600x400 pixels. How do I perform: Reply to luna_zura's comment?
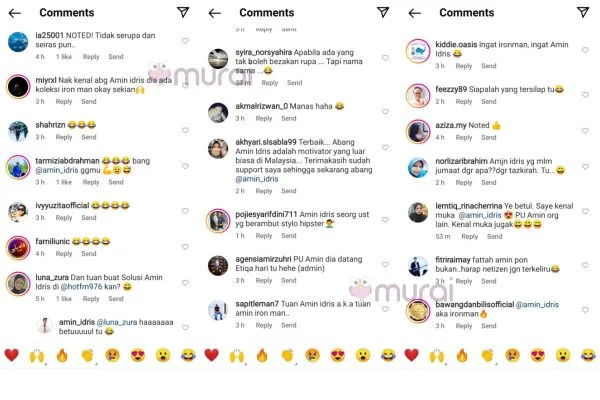coord(91,299)
